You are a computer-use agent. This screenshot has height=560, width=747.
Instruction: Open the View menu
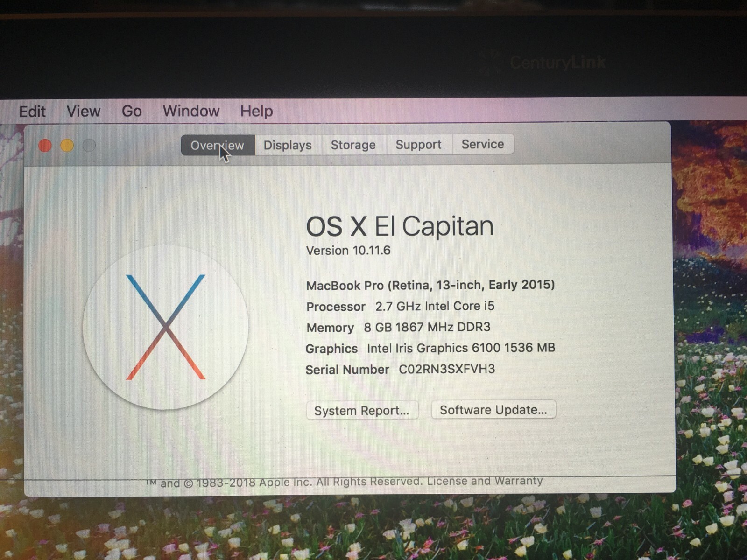click(x=83, y=111)
